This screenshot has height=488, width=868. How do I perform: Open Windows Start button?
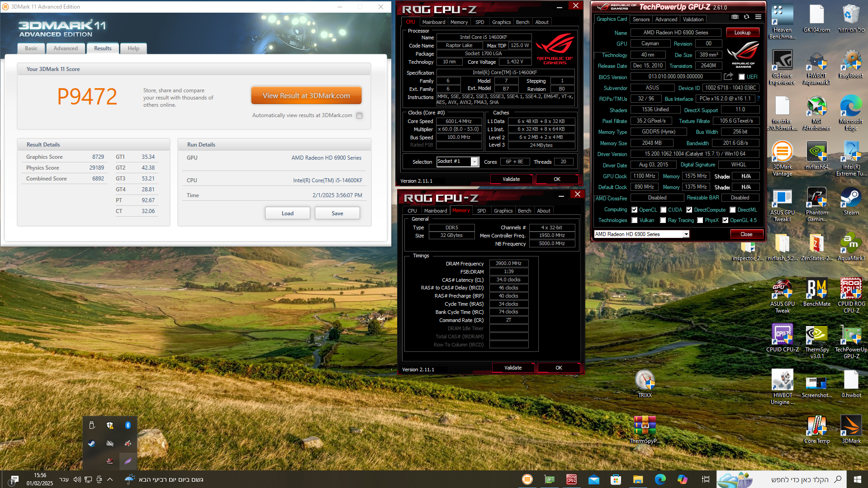(x=857, y=479)
